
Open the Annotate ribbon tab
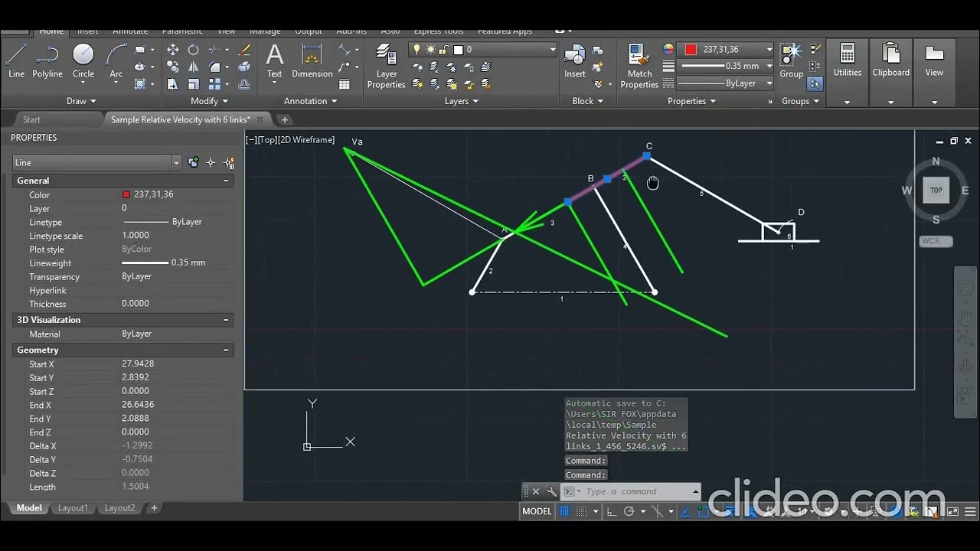tap(130, 31)
